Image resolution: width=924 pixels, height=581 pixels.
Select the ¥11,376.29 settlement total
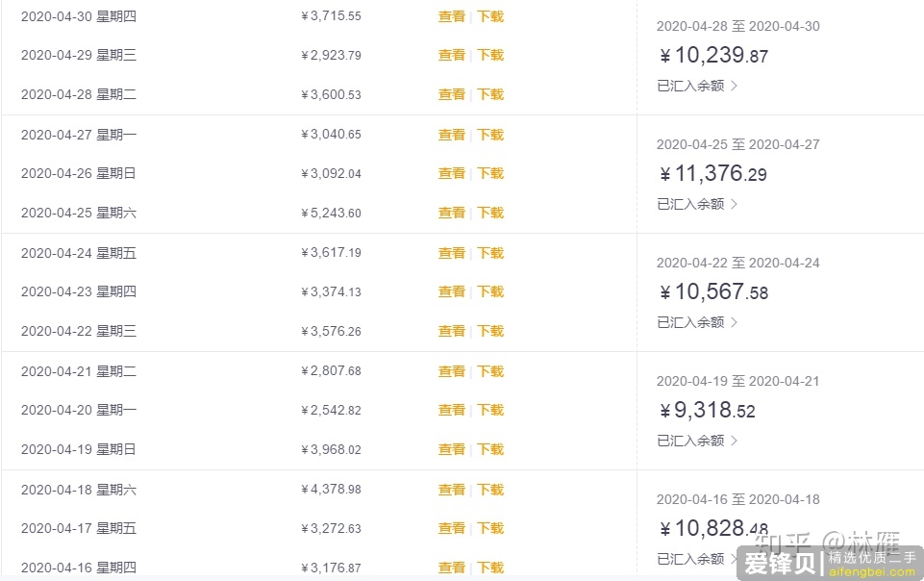[x=713, y=173]
